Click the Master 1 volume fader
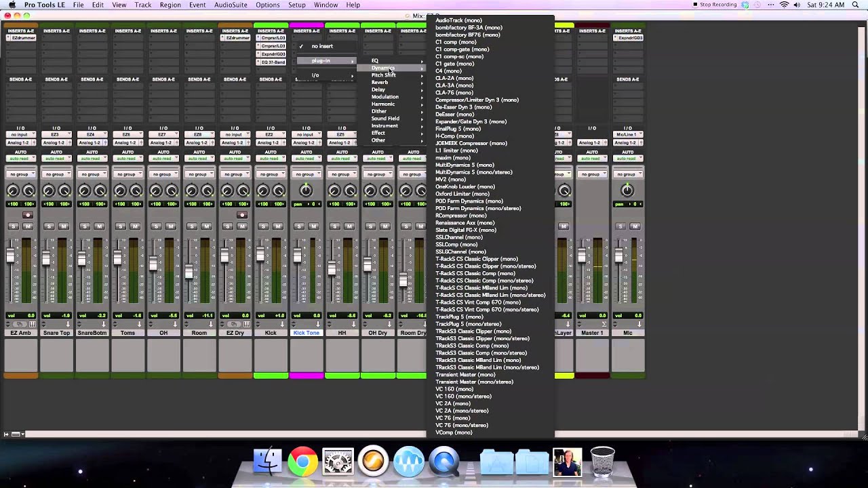This screenshot has width=868, height=488. [582, 256]
